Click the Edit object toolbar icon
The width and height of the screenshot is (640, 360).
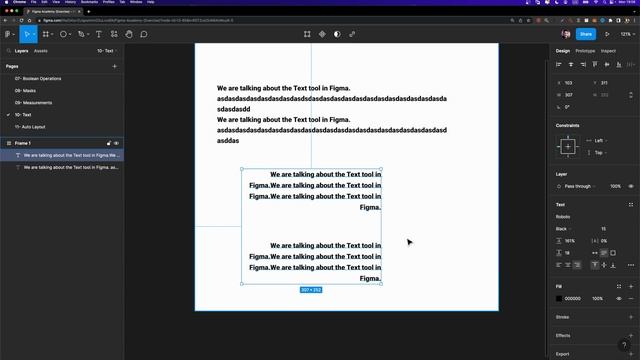click(307, 34)
